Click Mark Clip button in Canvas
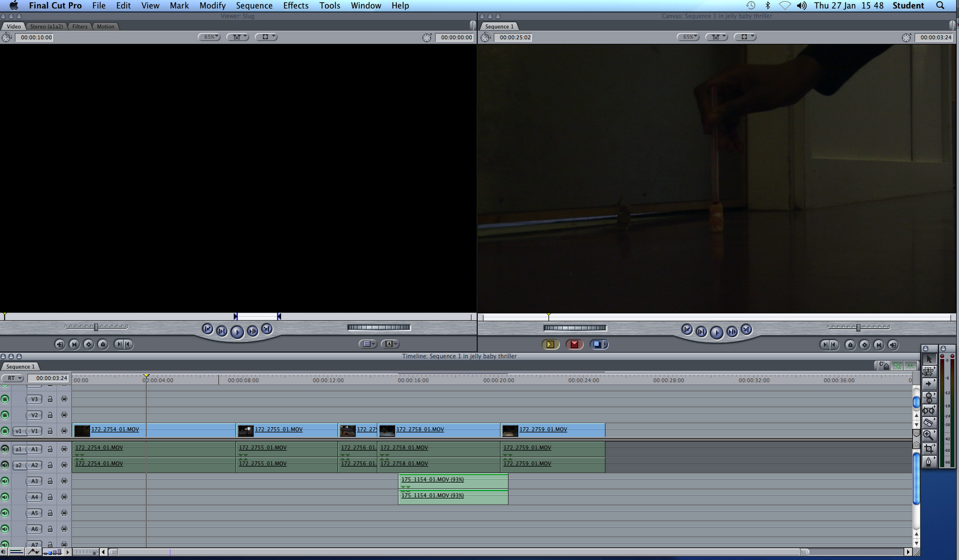Screen dimensions: 959x560 click(x=879, y=344)
